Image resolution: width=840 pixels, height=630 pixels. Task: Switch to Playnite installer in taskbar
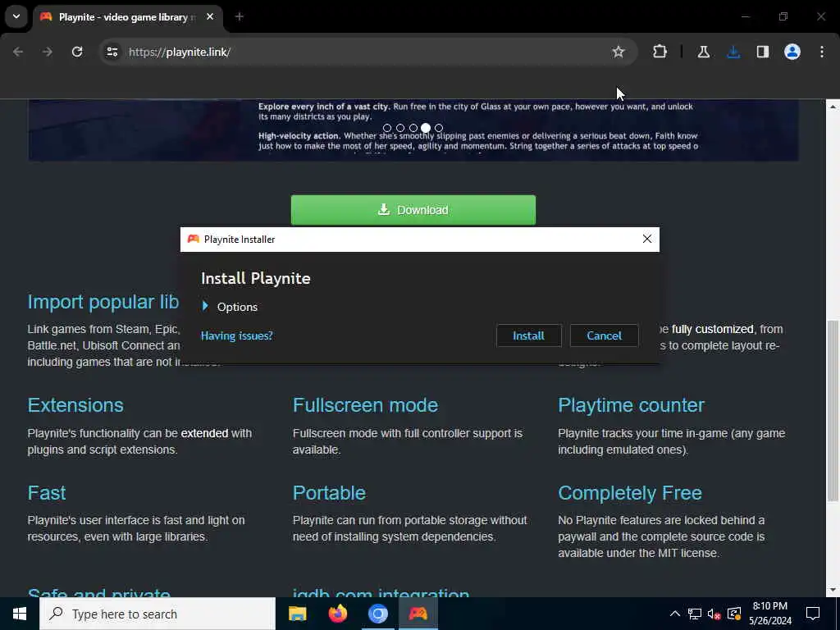[x=418, y=614]
